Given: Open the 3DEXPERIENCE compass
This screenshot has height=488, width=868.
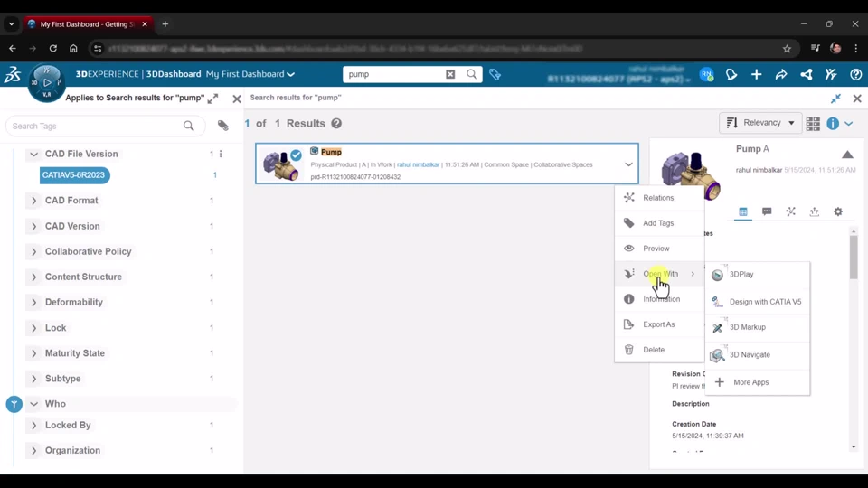Looking at the screenshot, I should click(46, 82).
